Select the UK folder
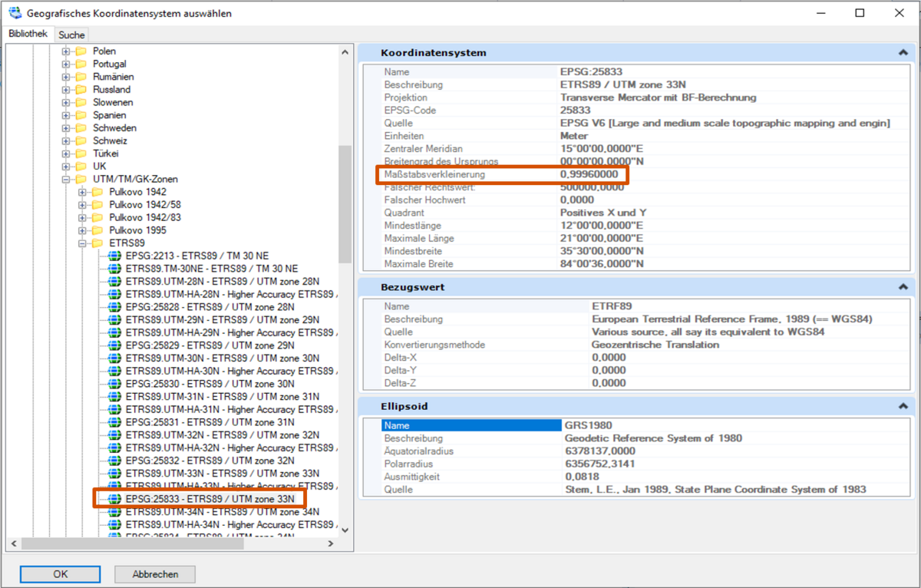This screenshot has width=921, height=588. pyautogui.click(x=100, y=167)
